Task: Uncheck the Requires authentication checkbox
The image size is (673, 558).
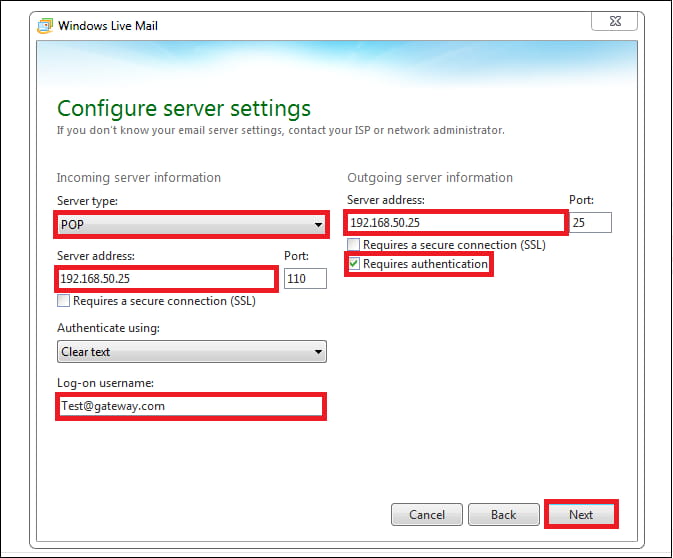Action: pos(354,264)
